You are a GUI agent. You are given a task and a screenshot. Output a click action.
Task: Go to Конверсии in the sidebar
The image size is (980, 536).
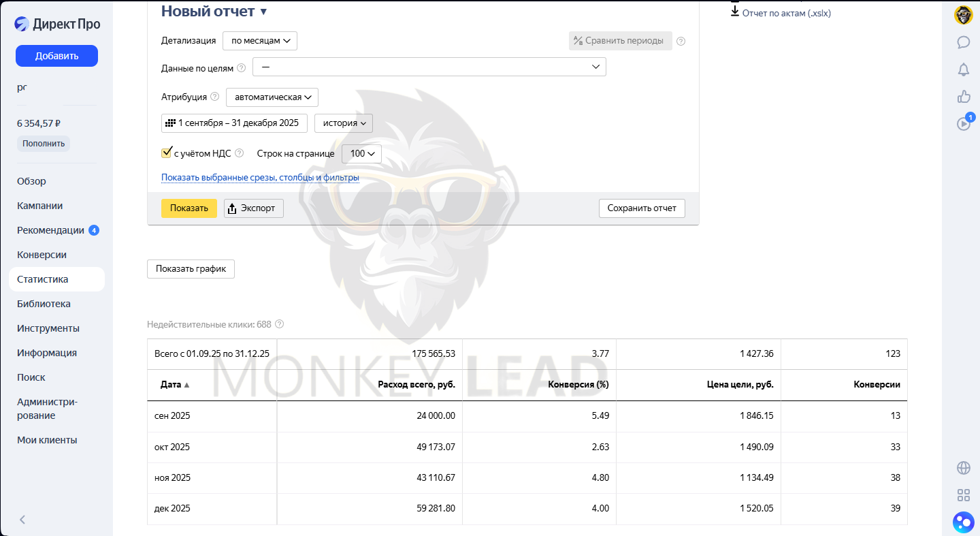42,255
